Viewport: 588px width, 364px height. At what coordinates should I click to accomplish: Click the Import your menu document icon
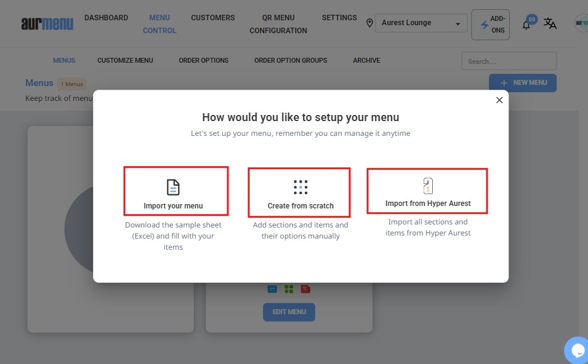[x=173, y=188]
